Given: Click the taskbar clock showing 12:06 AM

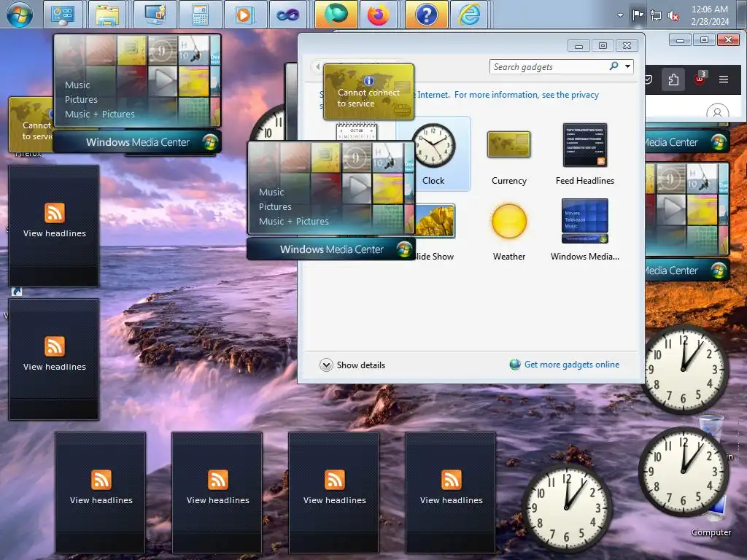Looking at the screenshot, I should point(709,15).
